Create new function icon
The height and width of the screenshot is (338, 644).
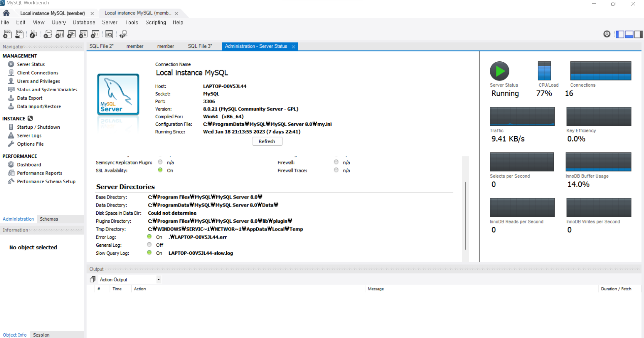(x=95, y=34)
